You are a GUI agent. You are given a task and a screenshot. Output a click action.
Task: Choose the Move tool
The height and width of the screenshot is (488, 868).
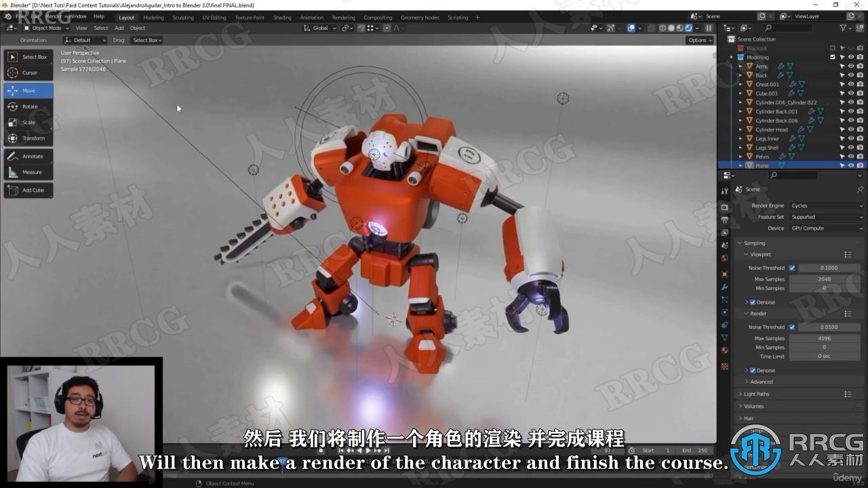pyautogui.click(x=28, y=91)
